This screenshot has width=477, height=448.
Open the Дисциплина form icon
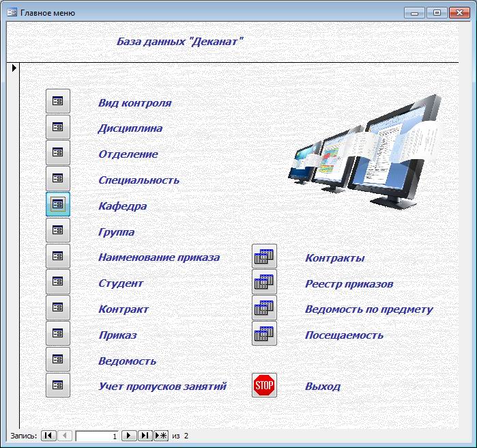click(58, 127)
